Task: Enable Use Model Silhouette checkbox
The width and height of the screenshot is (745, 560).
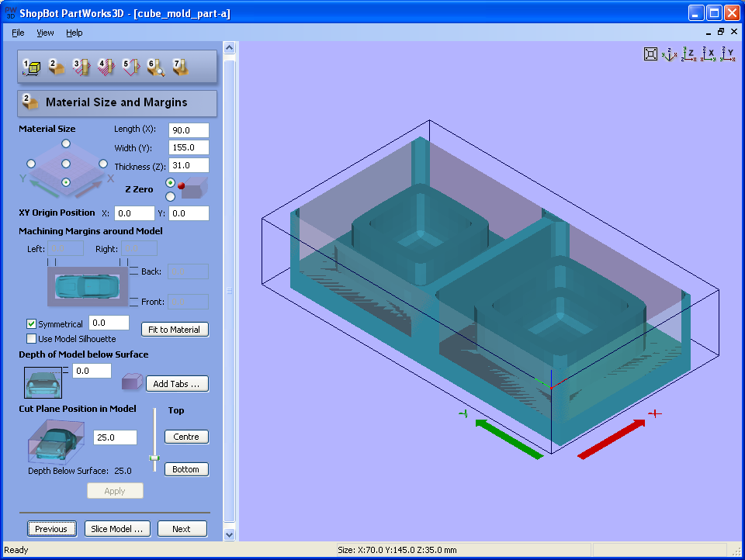Action: click(31, 339)
